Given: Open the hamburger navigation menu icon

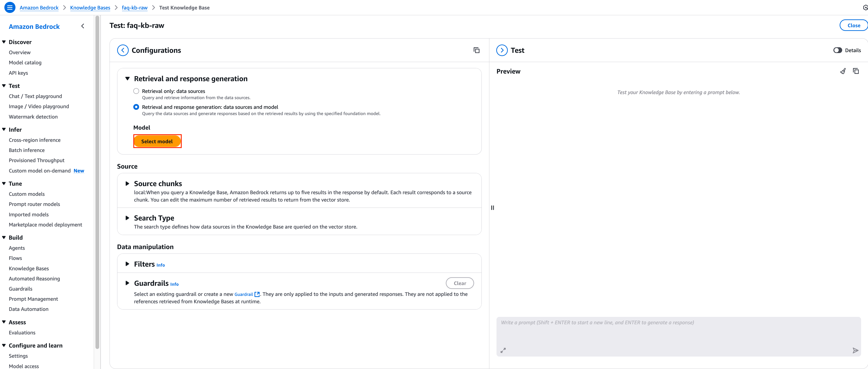Looking at the screenshot, I should (10, 7).
